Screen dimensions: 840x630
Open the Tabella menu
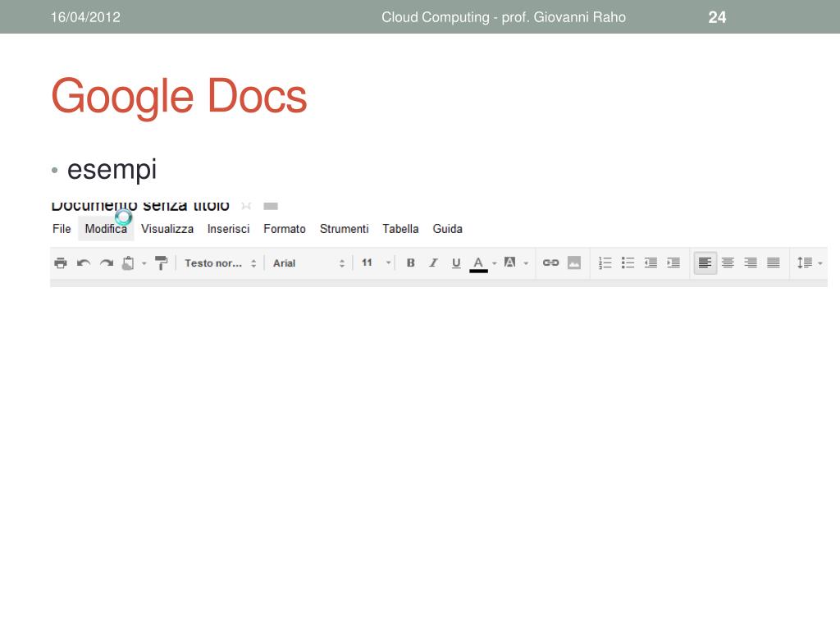(400, 229)
